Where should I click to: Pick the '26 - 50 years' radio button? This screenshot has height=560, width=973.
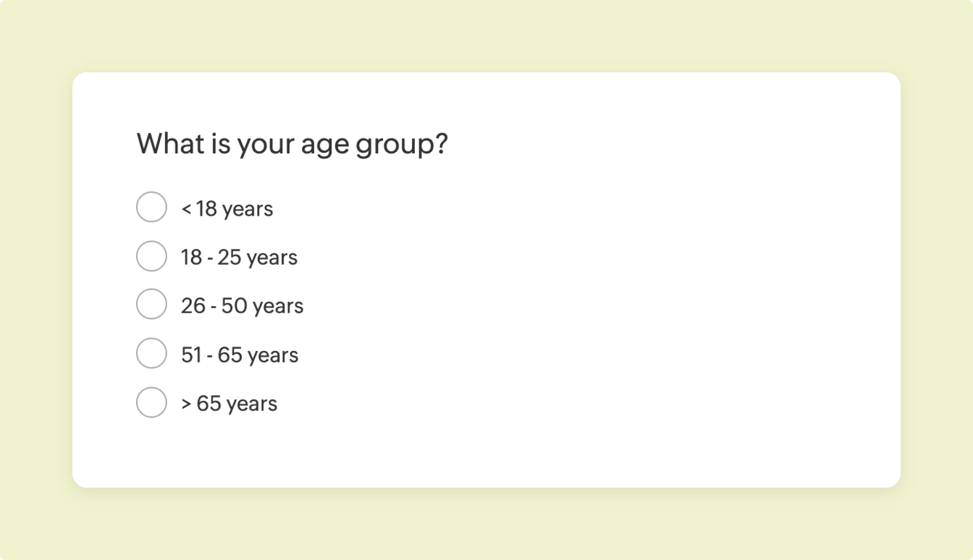(151, 305)
